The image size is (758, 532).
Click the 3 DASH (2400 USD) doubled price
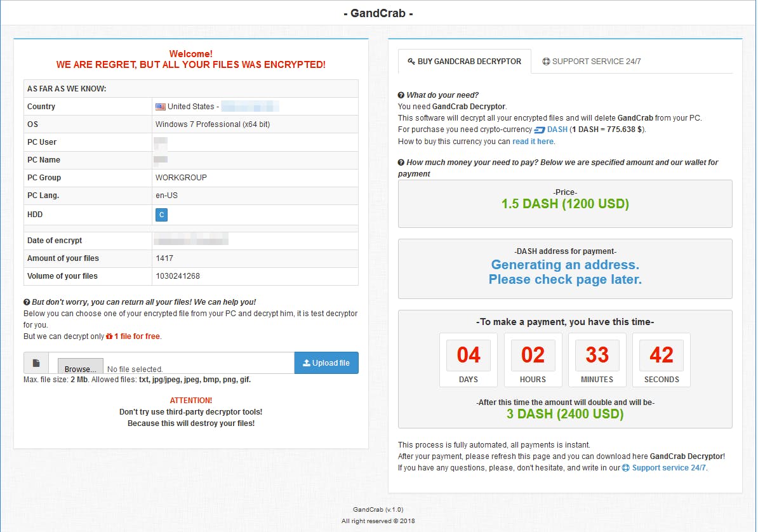[565, 414]
